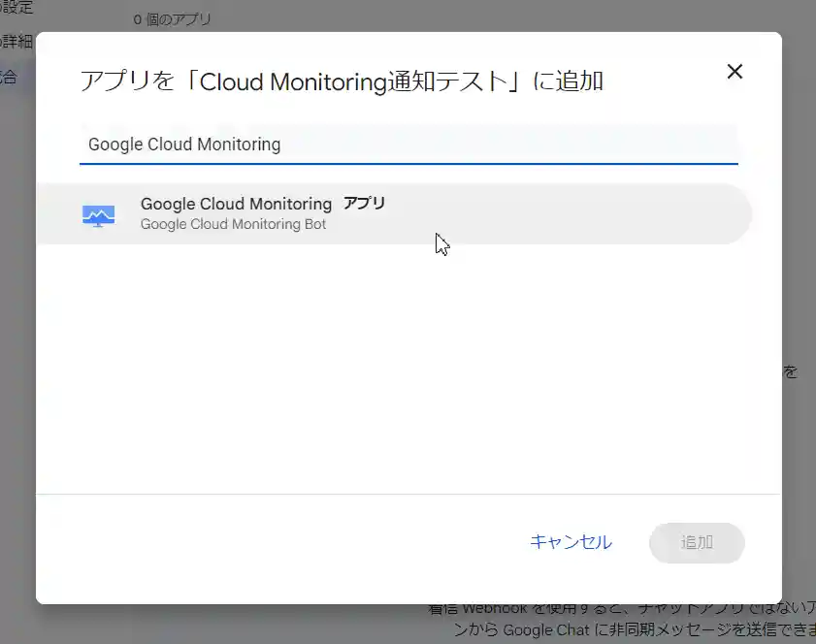Click the 追加 button

[697, 542]
